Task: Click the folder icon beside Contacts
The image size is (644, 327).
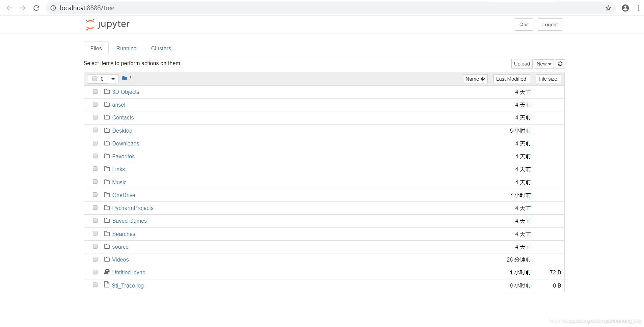Action: click(107, 117)
